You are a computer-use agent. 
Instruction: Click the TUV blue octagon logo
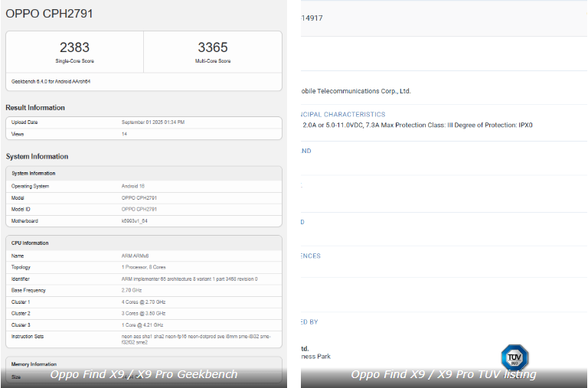(514, 357)
